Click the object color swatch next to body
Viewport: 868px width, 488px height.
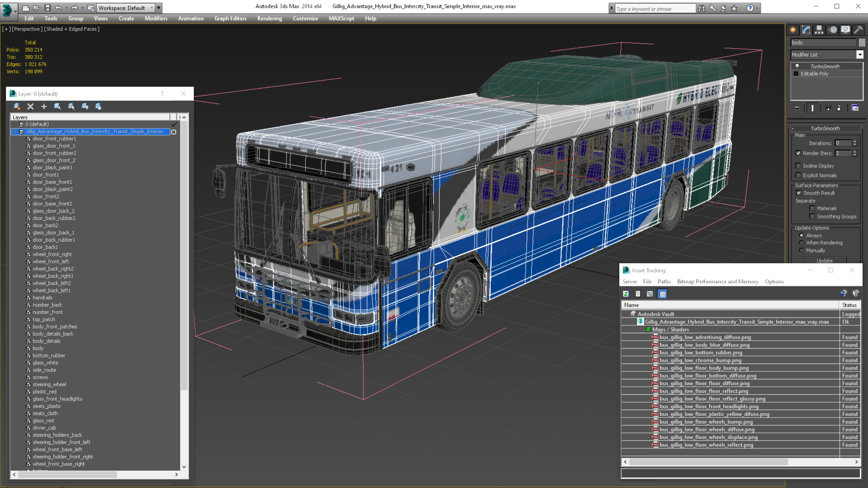(x=862, y=42)
